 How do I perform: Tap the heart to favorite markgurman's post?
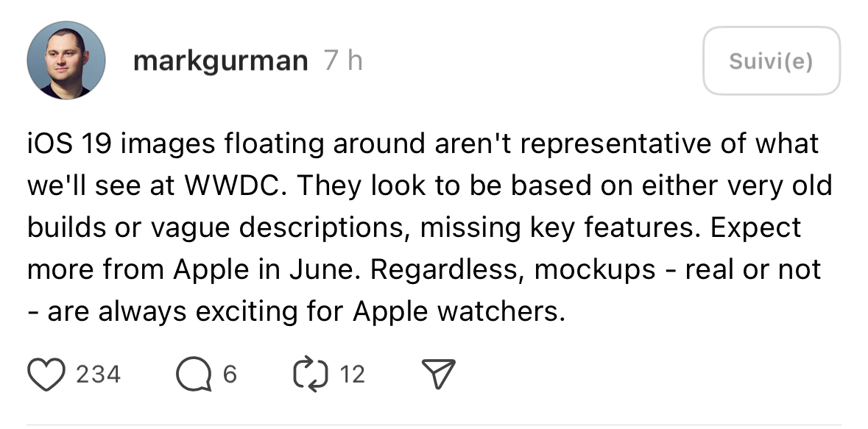[x=46, y=374]
